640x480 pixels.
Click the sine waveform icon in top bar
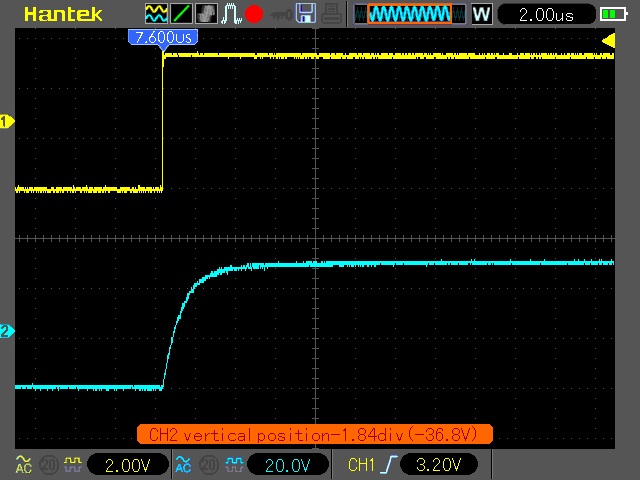(x=156, y=14)
